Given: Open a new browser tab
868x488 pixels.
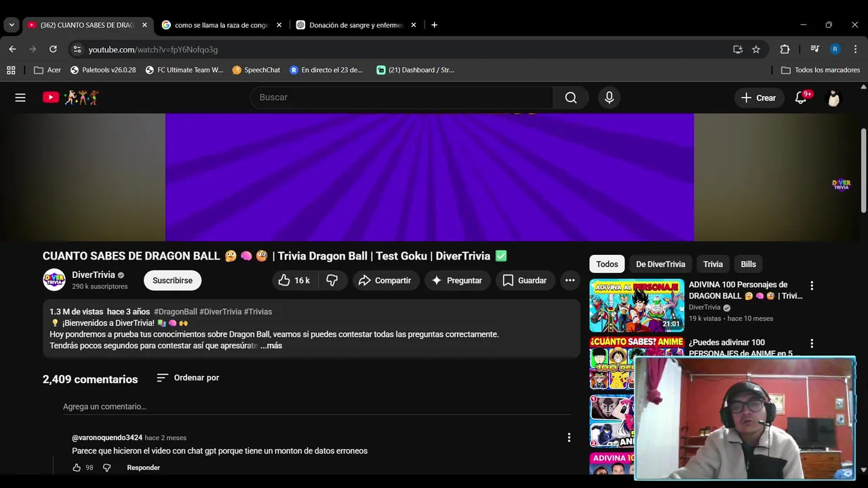Looking at the screenshot, I should click(x=434, y=25).
